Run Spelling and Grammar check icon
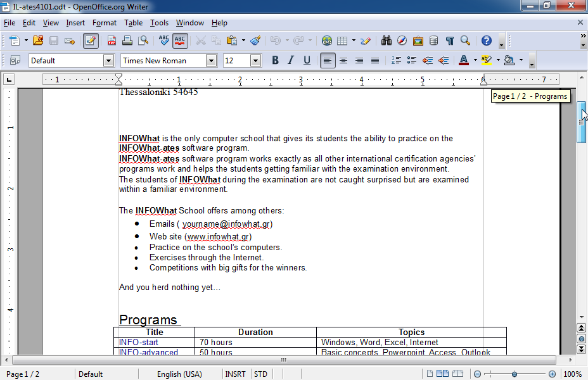The image size is (588, 380). click(164, 41)
